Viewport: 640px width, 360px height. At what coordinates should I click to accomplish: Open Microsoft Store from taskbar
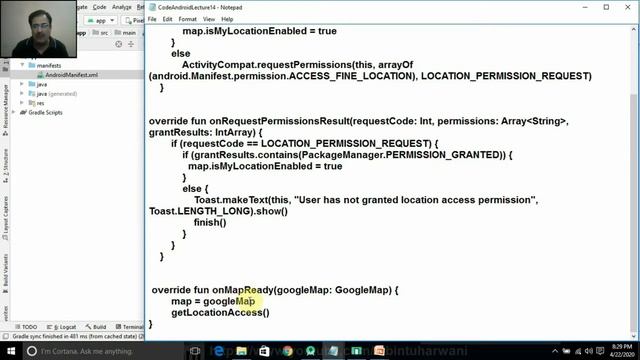click(264, 351)
